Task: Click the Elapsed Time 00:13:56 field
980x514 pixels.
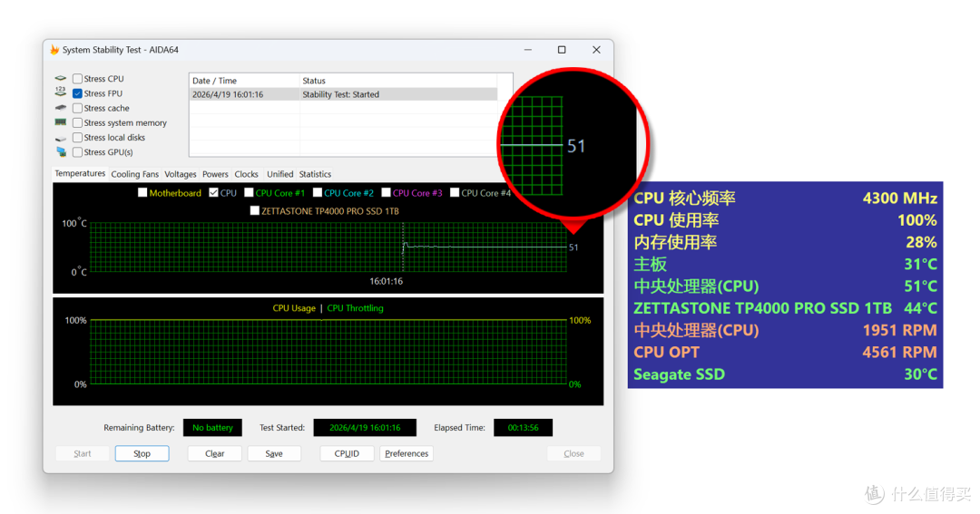Action: click(524, 428)
